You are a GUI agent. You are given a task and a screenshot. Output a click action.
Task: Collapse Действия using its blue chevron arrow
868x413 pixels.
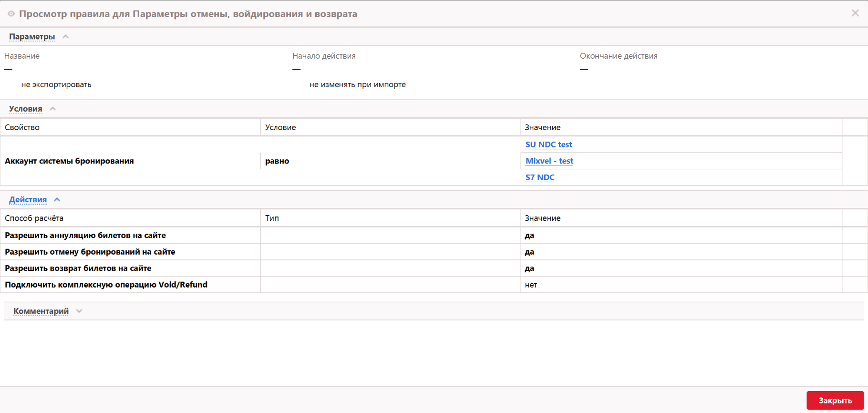click(x=57, y=200)
